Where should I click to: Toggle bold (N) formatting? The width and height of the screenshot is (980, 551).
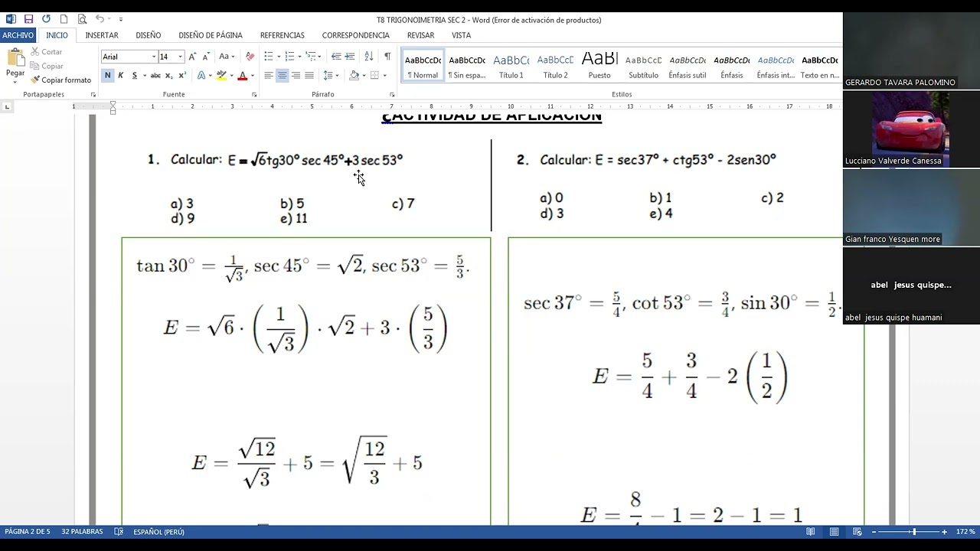pos(107,76)
